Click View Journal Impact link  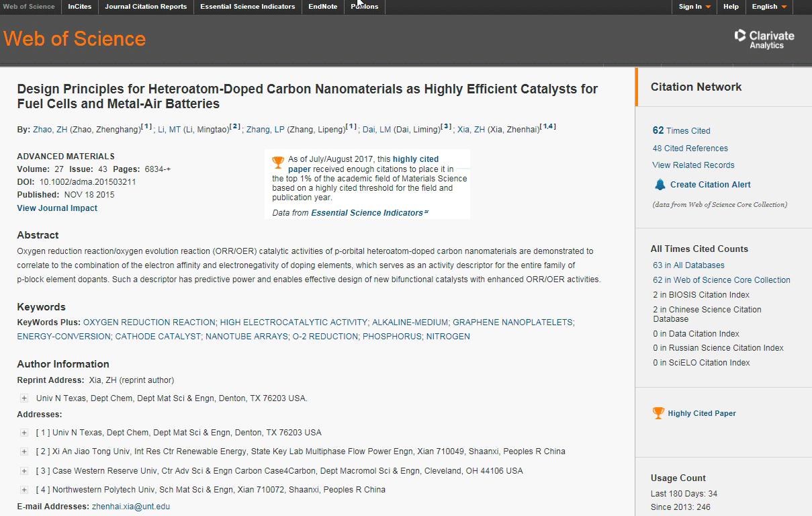[57, 208]
